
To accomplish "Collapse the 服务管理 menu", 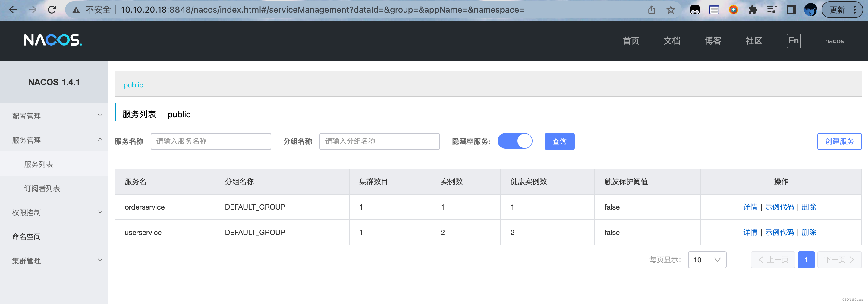I will click(x=54, y=140).
